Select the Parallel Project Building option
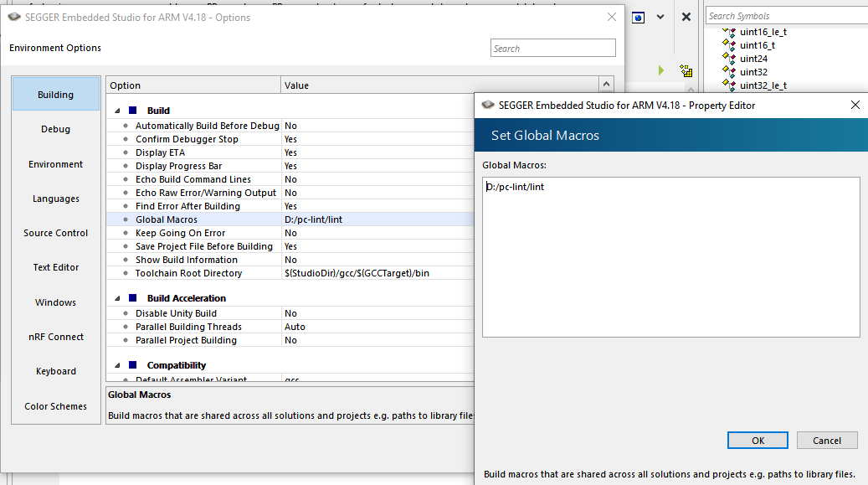The image size is (868, 485). [x=186, y=340]
